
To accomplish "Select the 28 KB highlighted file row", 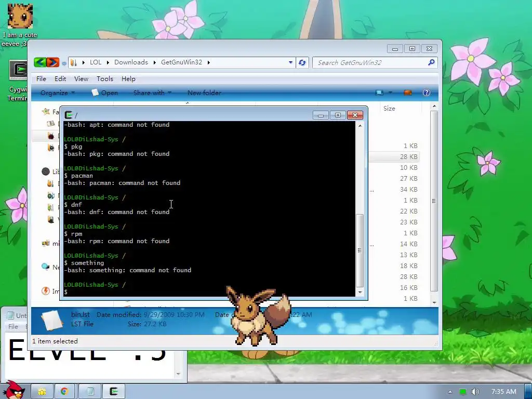I will (x=395, y=157).
